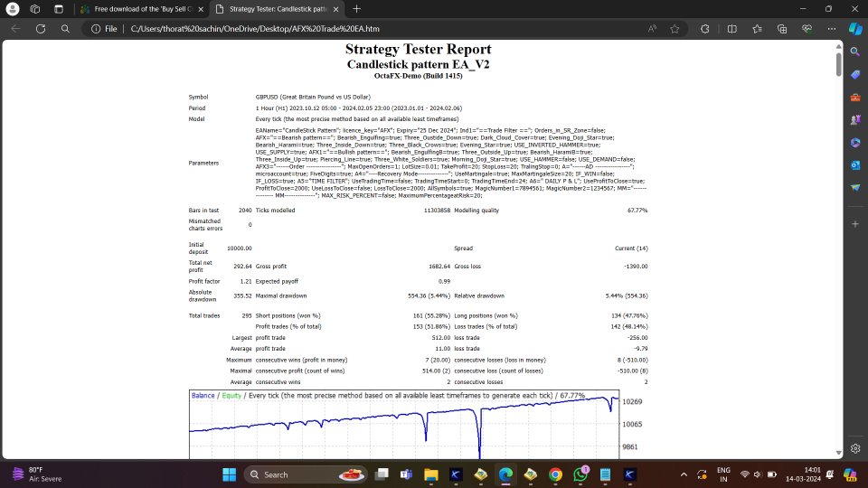
Task: Start Read aloud for this page
Action: pyautogui.click(x=652, y=29)
